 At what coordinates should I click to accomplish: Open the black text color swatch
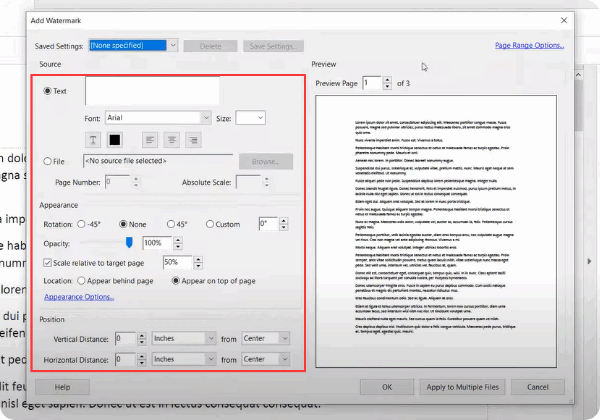click(x=115, y=140)
